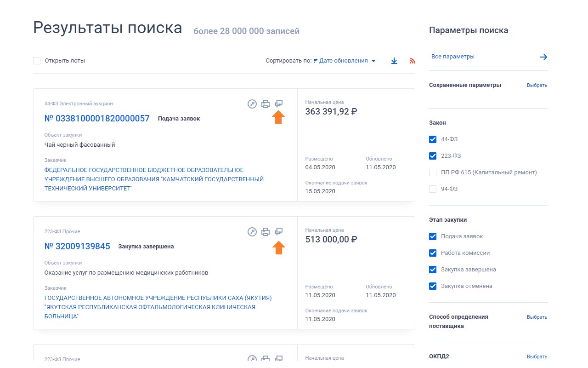Open customer link Камчатский государственный технический университет
588x368 pixels.
click(154, 179)
